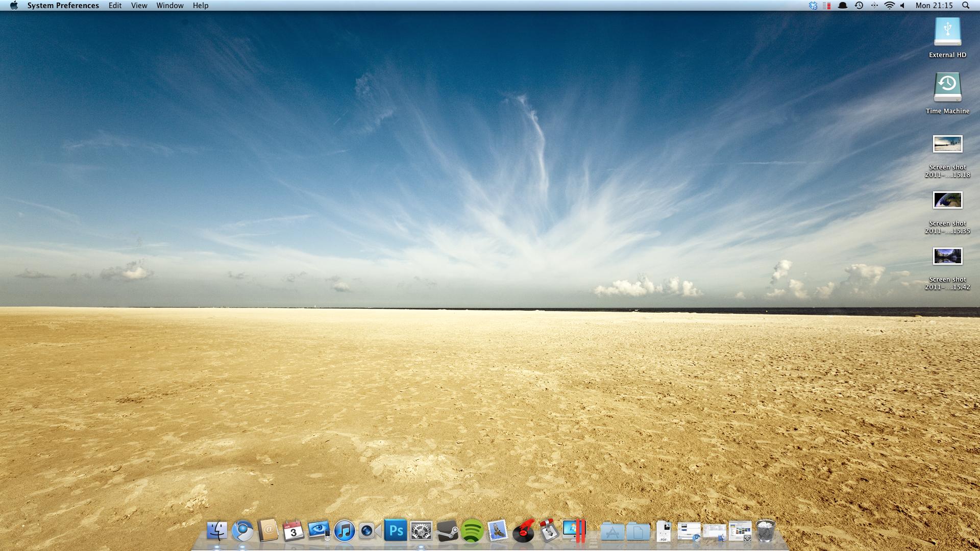Open Time Machine menu bar status

click(859, 6)
